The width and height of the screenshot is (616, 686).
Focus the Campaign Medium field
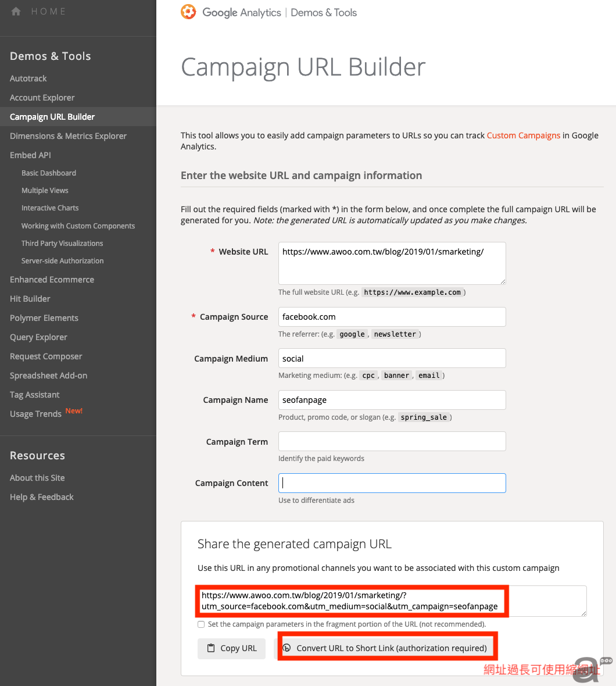(x=392, y=358)
